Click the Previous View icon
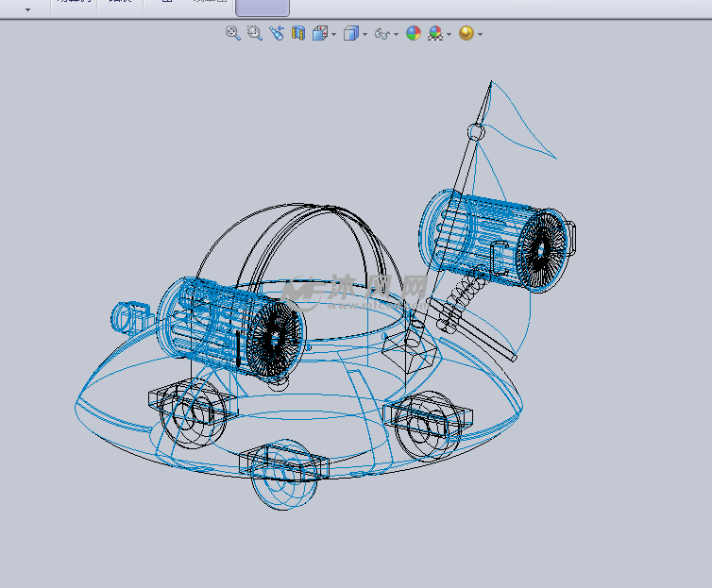Screen dimensions: 712x588 [x=276, y=33]
